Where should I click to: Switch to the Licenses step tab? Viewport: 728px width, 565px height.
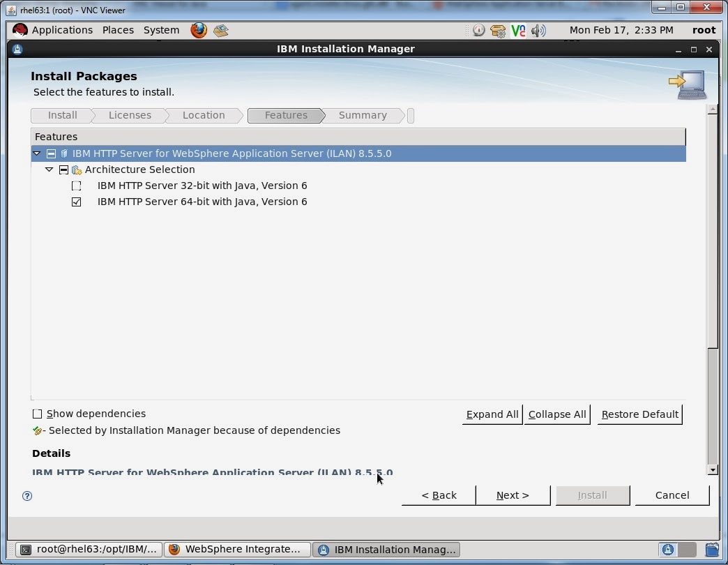(130, 115)
